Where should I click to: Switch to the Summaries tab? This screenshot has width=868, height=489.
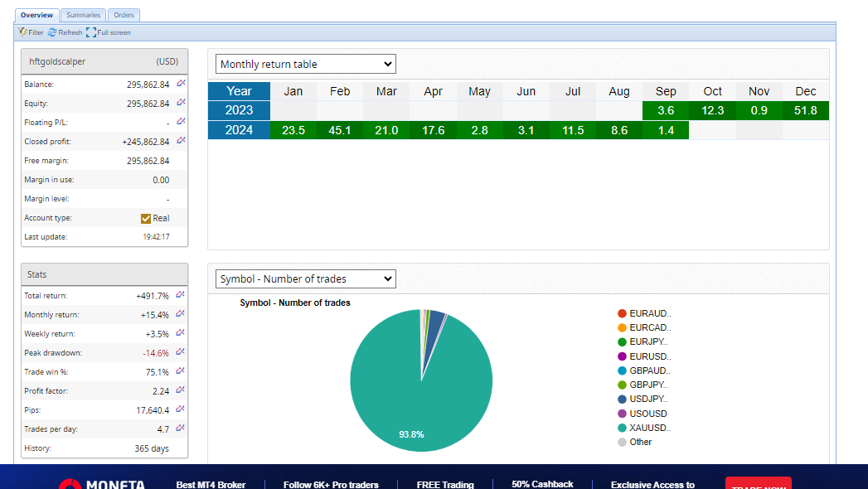[x=83, y=15]
